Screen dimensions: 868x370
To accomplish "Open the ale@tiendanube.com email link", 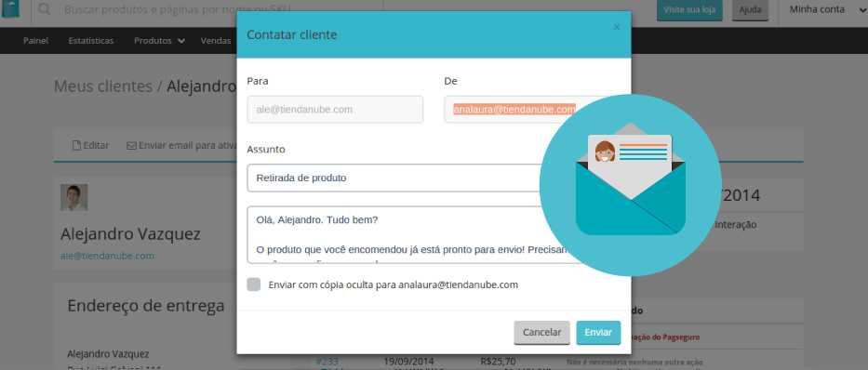I will [x=107, y=256].
